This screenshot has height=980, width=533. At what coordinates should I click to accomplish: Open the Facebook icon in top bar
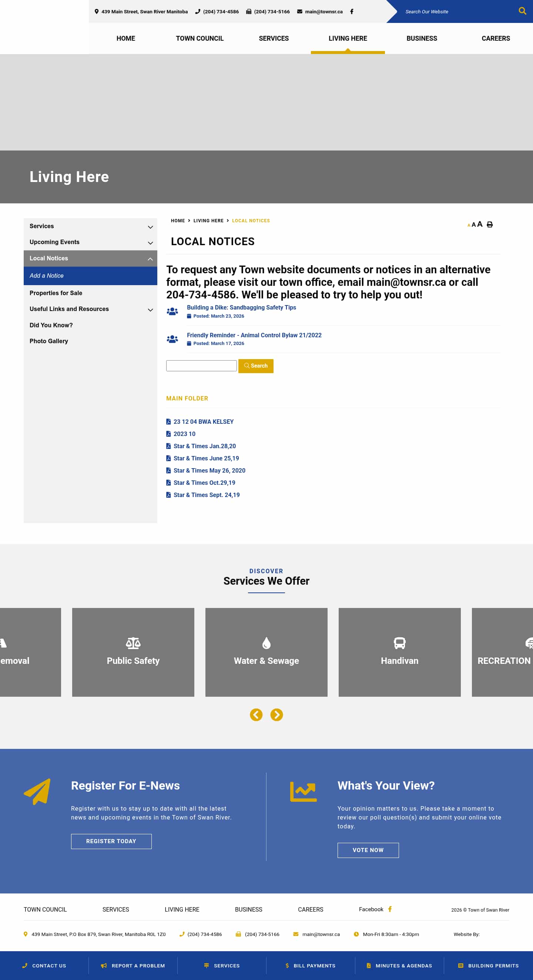point(352,11)
